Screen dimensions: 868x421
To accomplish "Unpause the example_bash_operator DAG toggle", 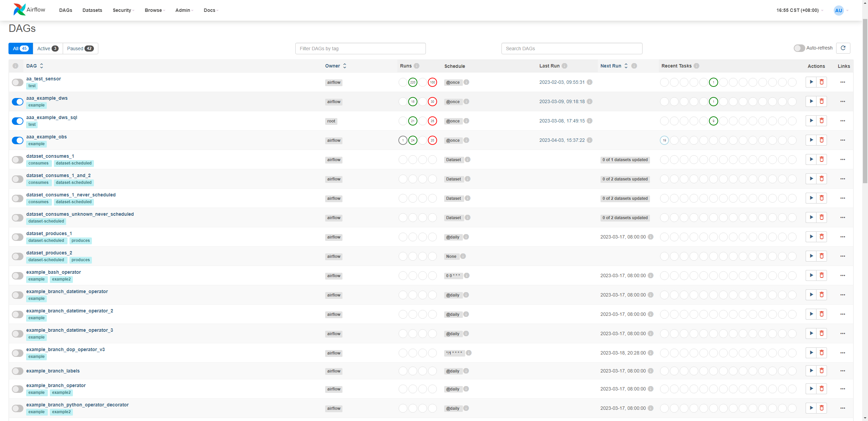I will 18,276.
